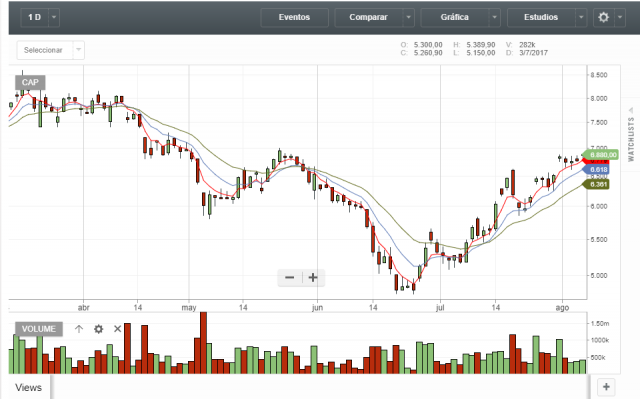Open chart settings gear in toolbar
The height and width of the screenshot is (399, 640).
pyautogui.click(x=604, y=18)
